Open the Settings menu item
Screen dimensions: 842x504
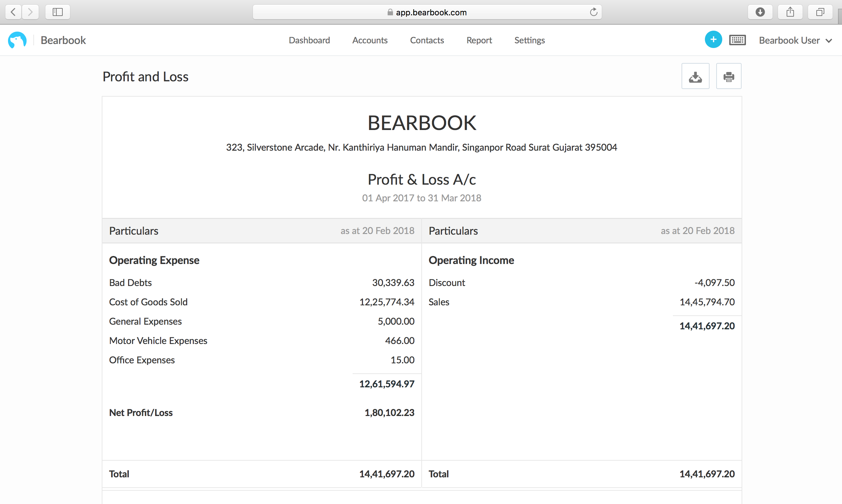click(529, 40)
